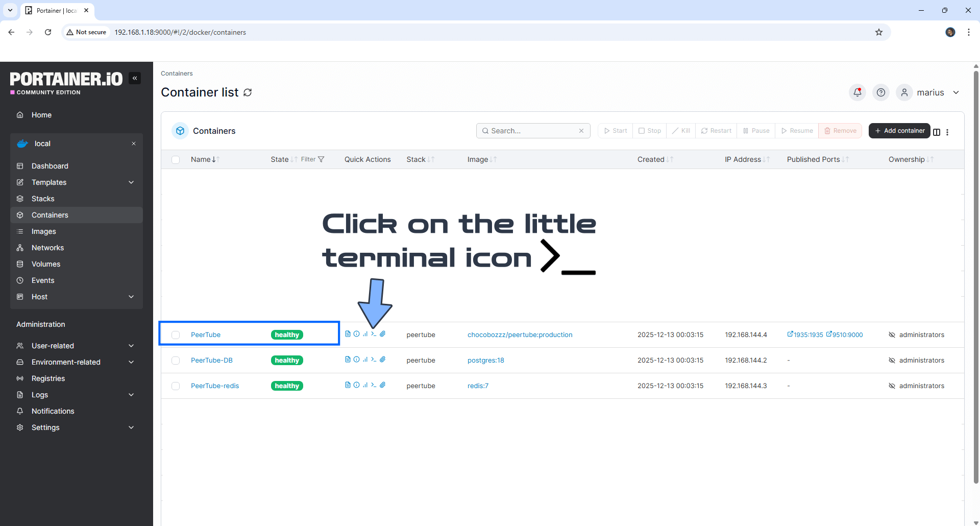Select the PeerTube-redis row checkbox

tap(176, 386)
